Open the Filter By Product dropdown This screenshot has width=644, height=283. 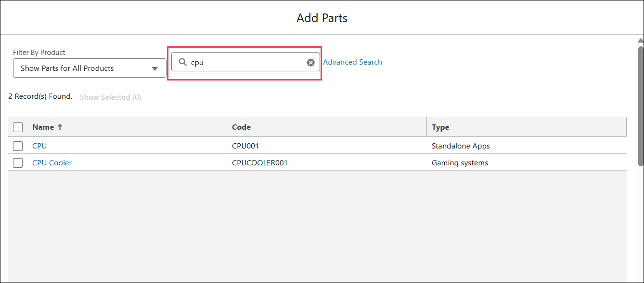[90, 68]
